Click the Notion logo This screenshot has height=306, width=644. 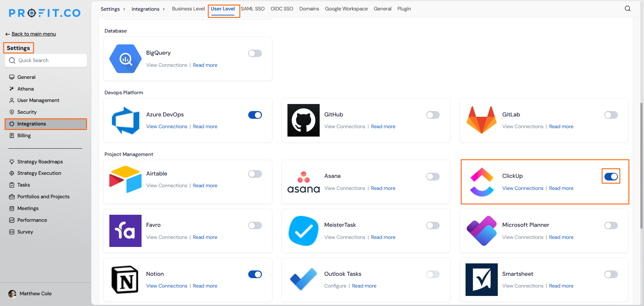125,280
